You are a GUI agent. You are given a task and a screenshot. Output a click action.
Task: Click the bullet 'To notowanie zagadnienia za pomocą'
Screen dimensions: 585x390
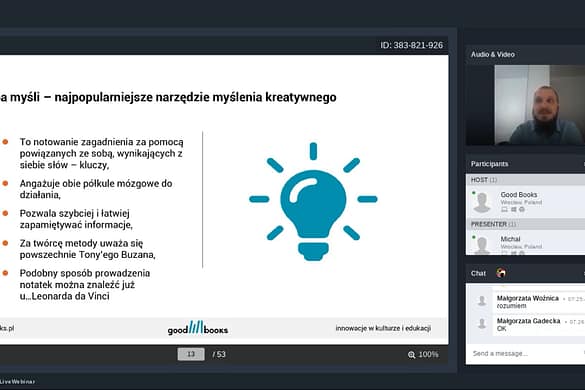[101, 153]
